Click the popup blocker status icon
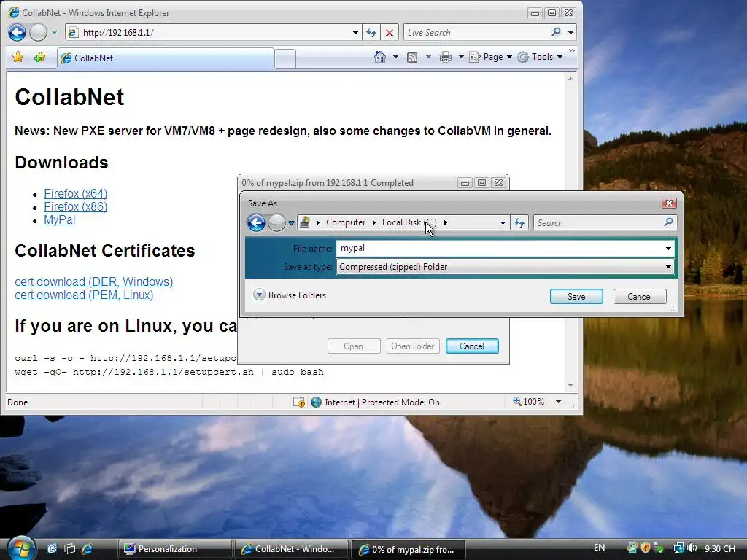 point(298,402)
